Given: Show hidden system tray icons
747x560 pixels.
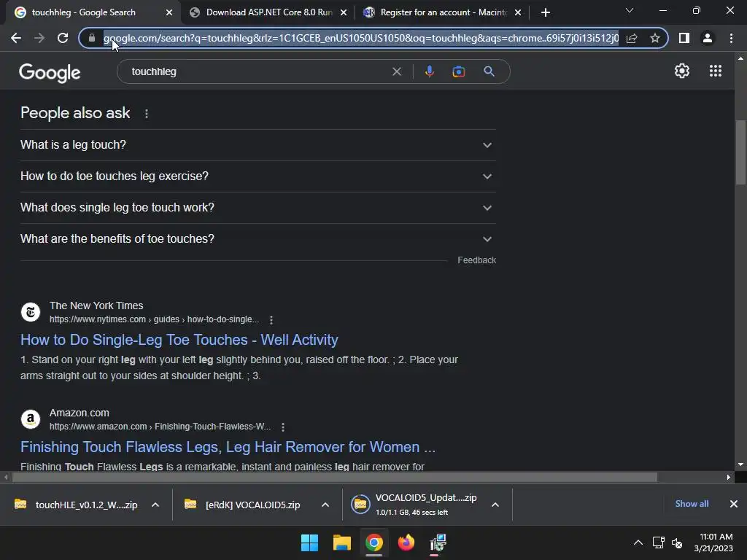Looking at the screenshot, I should click(638, 542).
